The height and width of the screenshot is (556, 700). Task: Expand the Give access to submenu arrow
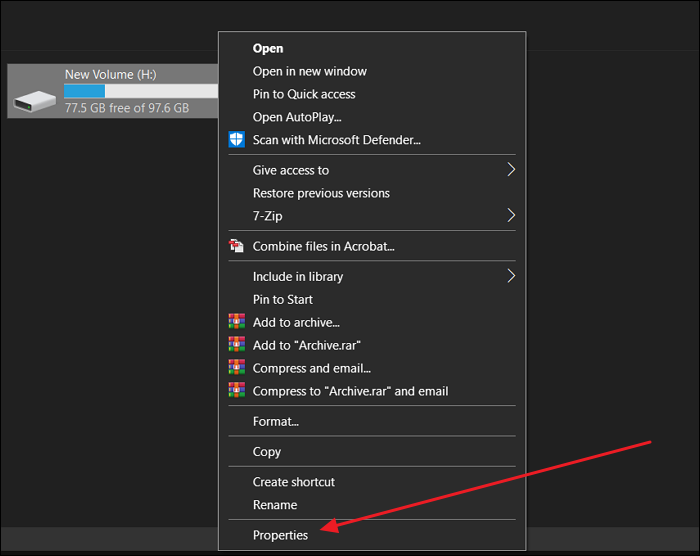[510, 170]
